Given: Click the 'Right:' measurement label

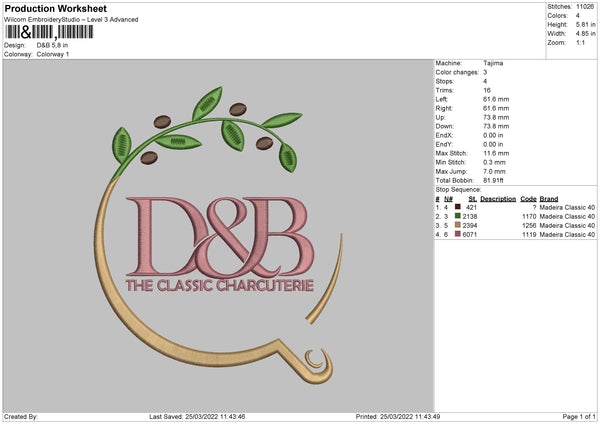Looking at the screenshot, I should (444, 108).
